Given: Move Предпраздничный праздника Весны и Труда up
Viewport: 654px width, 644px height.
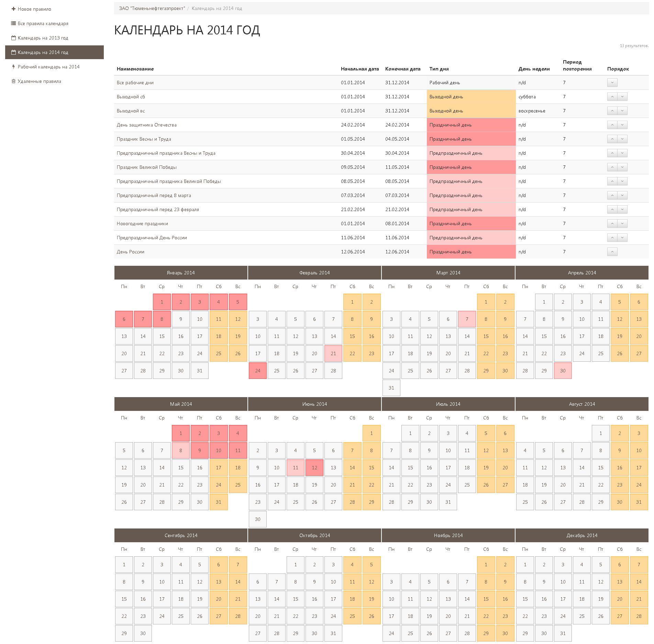Looking at the screenshot, I should coord(612,153).
